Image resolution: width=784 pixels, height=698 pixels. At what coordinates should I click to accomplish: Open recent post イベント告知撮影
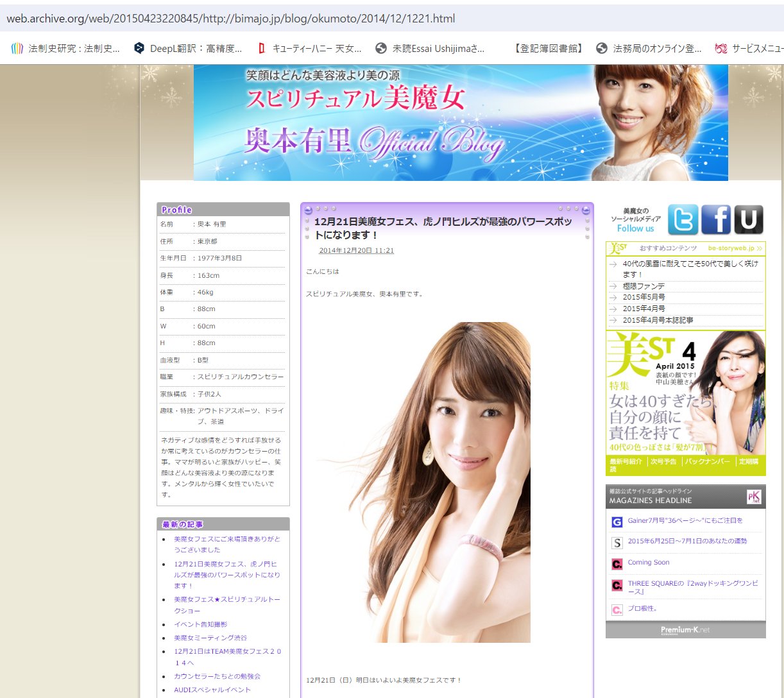201,624
